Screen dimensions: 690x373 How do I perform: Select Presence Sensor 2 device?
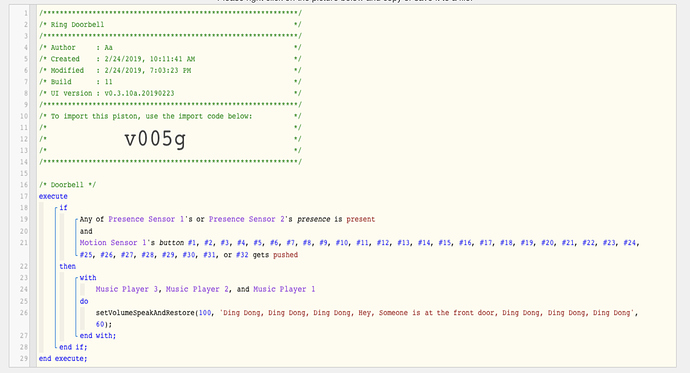coord(246,219)
